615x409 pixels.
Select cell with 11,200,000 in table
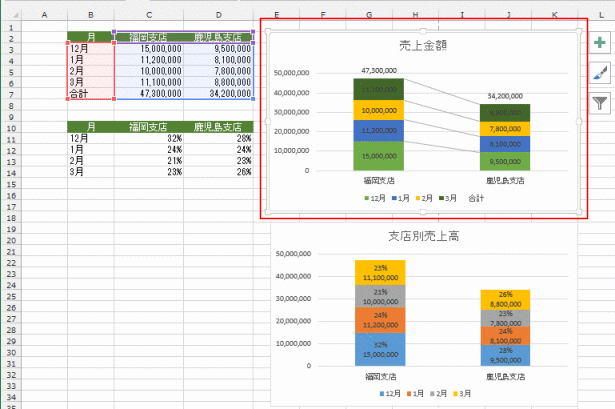pos(149,60)
